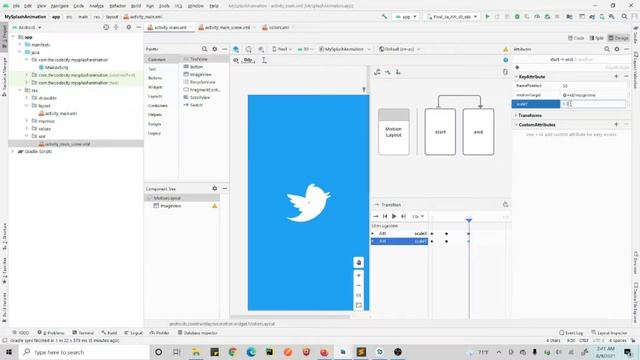The height and width of the screenshot is (360, 640).
Task: Switch to Code view mode
Action: click(576, 38)
